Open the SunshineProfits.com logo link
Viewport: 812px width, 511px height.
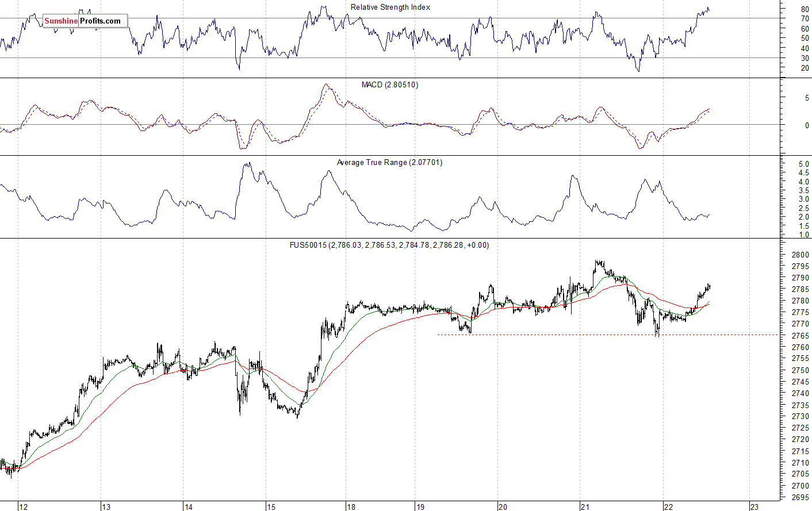[85, 21]
